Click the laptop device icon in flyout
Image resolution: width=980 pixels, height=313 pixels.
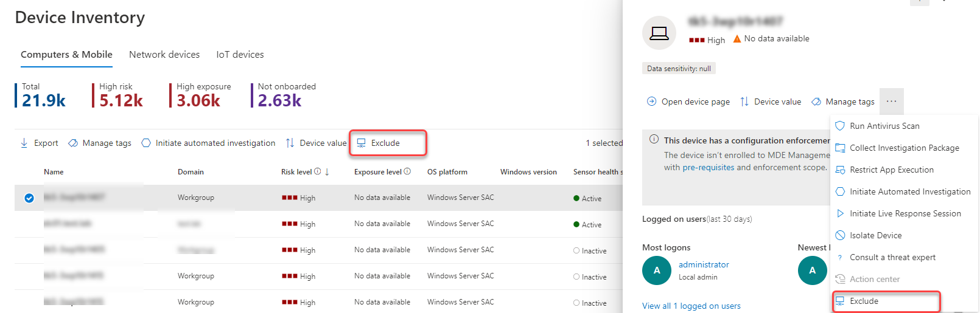(x=659, y=33)
